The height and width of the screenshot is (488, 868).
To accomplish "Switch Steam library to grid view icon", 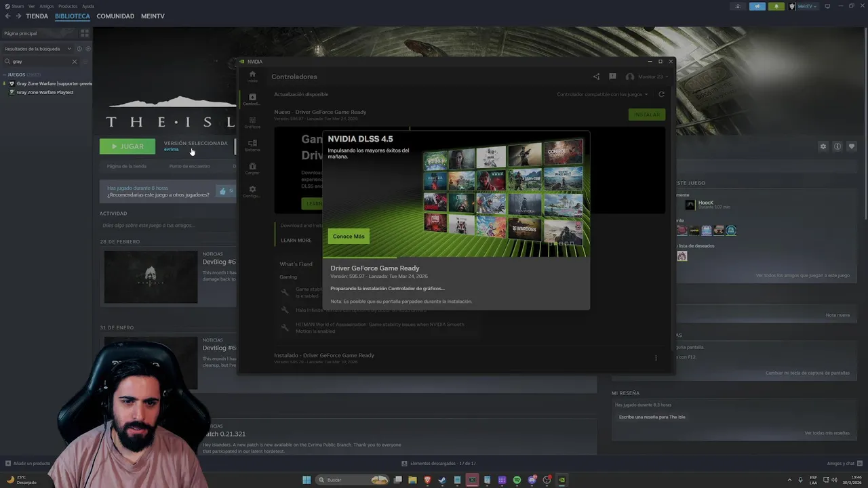I will (85, 33).
